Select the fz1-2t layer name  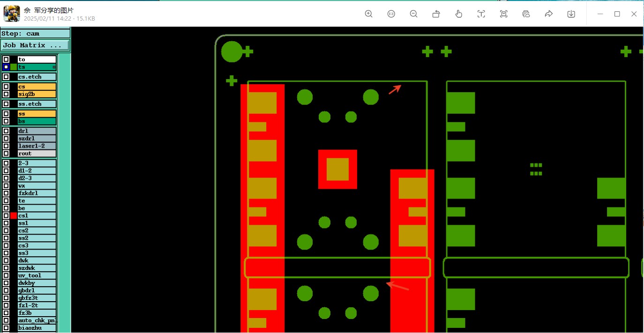(37, 306)
